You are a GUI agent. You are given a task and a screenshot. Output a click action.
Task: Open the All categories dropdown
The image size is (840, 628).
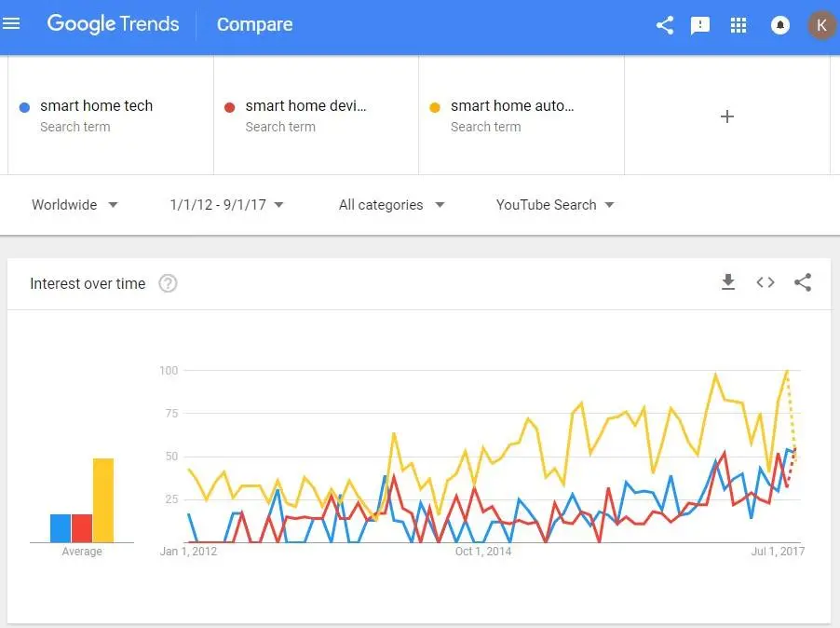point(390,204)
